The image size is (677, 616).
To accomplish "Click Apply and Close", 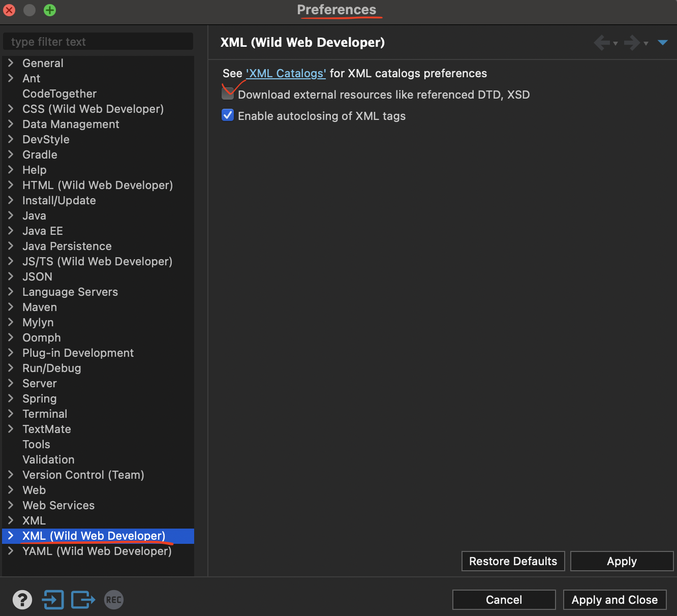I will (615, 600).
